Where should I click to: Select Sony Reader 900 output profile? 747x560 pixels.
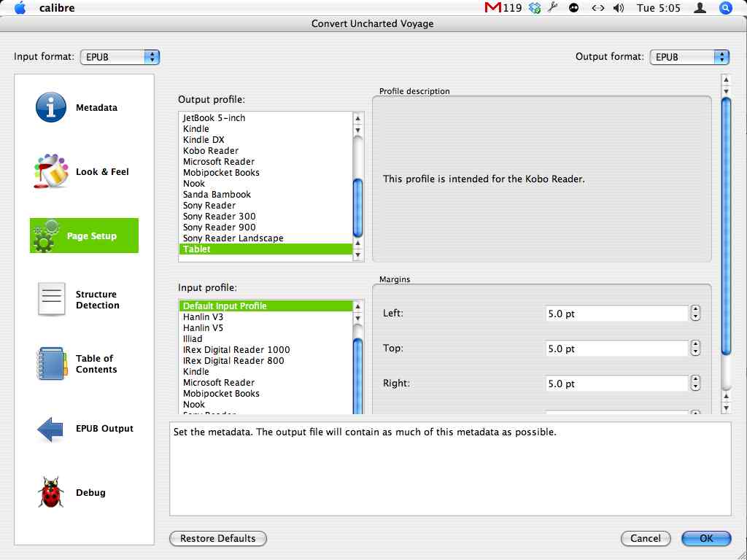click(x=266, y=227)
